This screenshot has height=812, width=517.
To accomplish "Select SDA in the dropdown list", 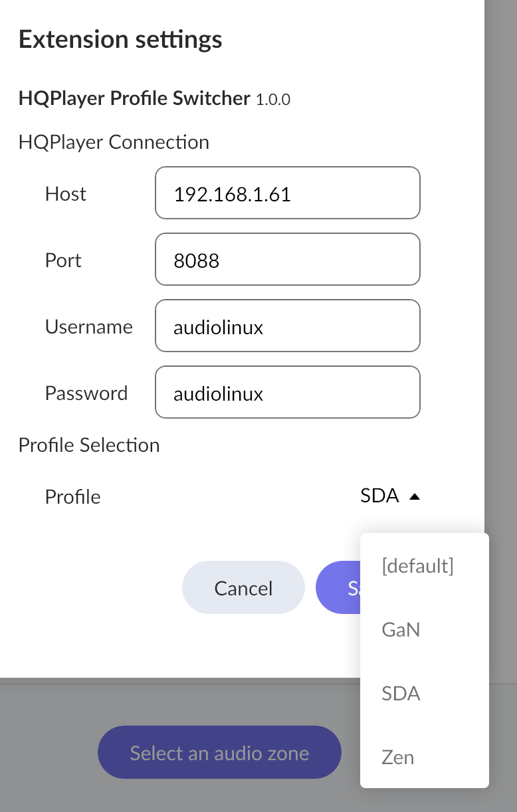I will [401, 694].
